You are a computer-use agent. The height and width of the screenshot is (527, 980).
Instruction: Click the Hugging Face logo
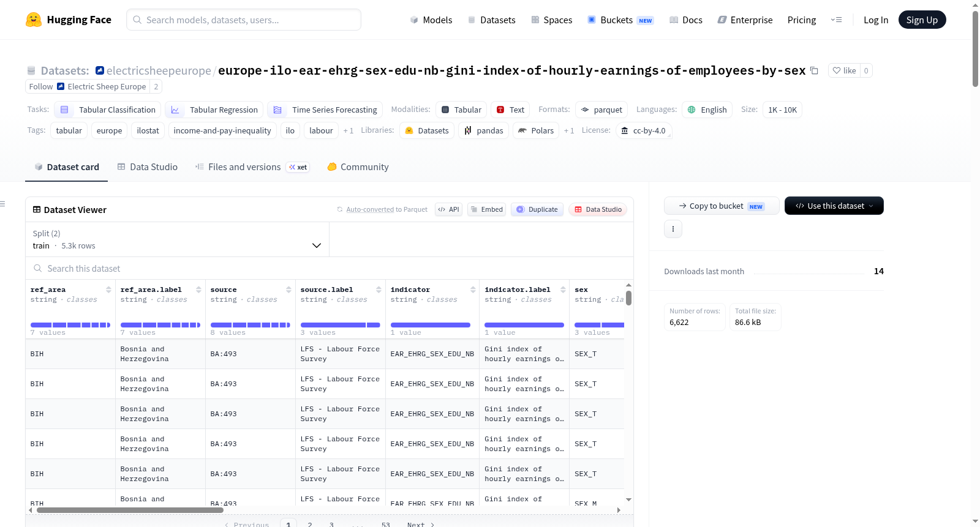pos(69,20)
